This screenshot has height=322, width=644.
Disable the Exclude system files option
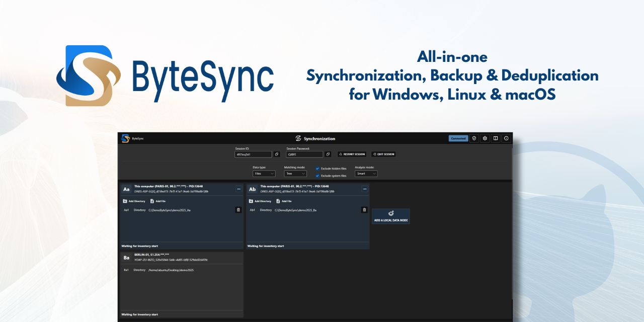point(317,175)
